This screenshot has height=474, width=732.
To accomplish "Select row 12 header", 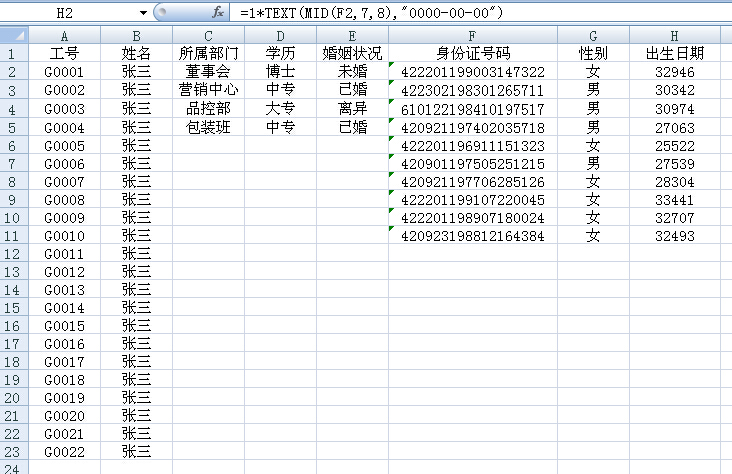I will click(14, 254).
